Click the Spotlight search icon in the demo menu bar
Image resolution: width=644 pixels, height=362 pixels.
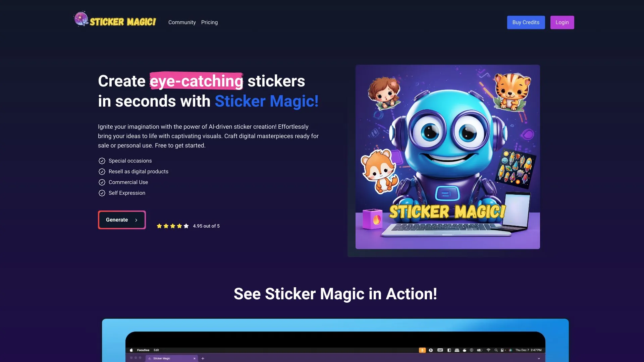[496, 350]
